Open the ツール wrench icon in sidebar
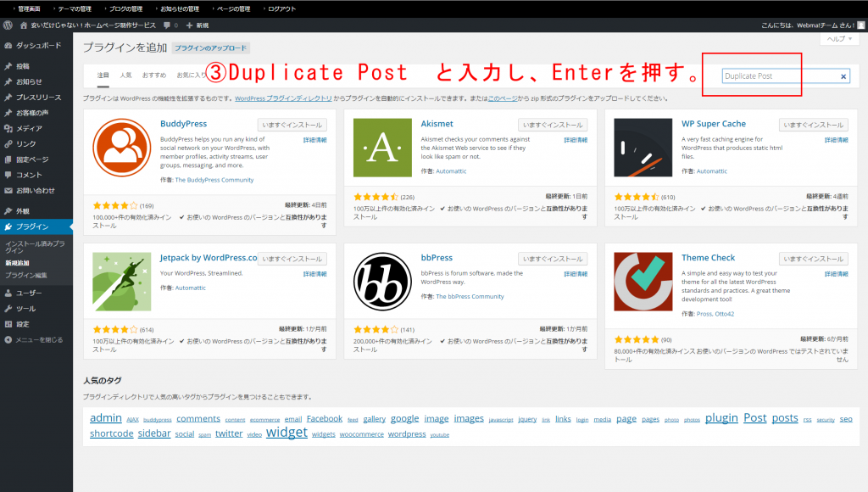The width and height of the screenshot is (868, 492). pyautogui.click(x=8, y=309)
